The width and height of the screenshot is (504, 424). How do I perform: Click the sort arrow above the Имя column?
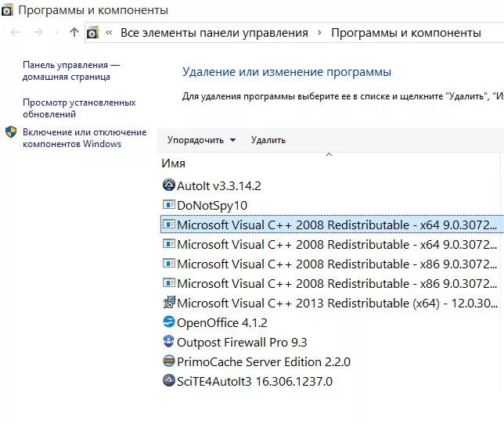click(x=329, y=155)
